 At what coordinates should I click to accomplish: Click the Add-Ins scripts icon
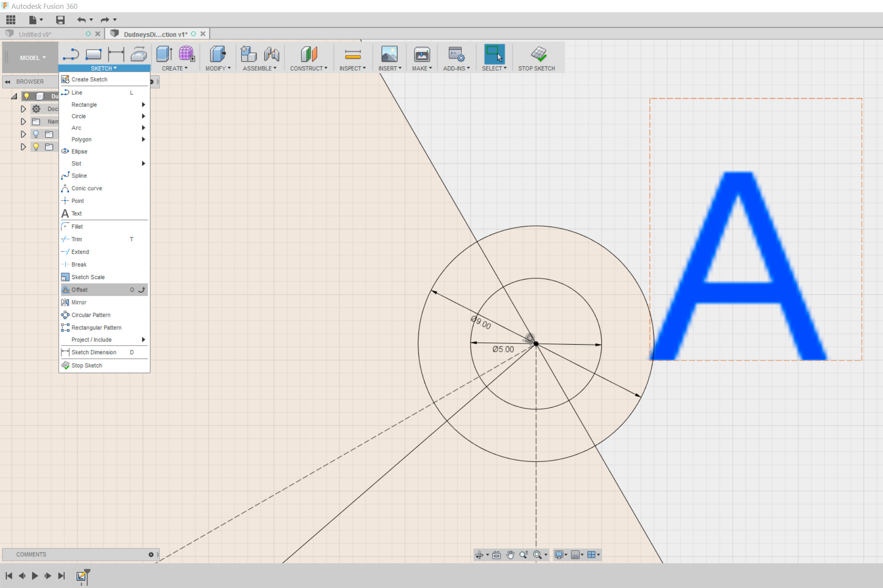(456, 54)
